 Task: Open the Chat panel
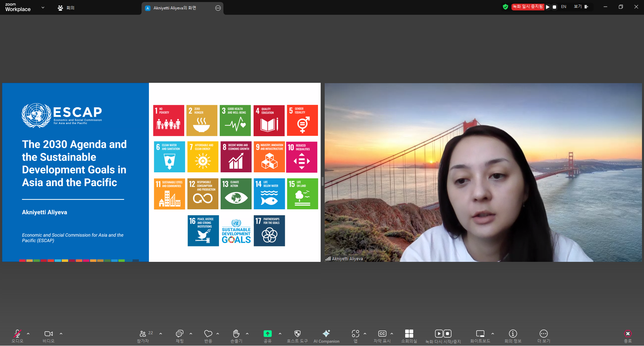179,334
